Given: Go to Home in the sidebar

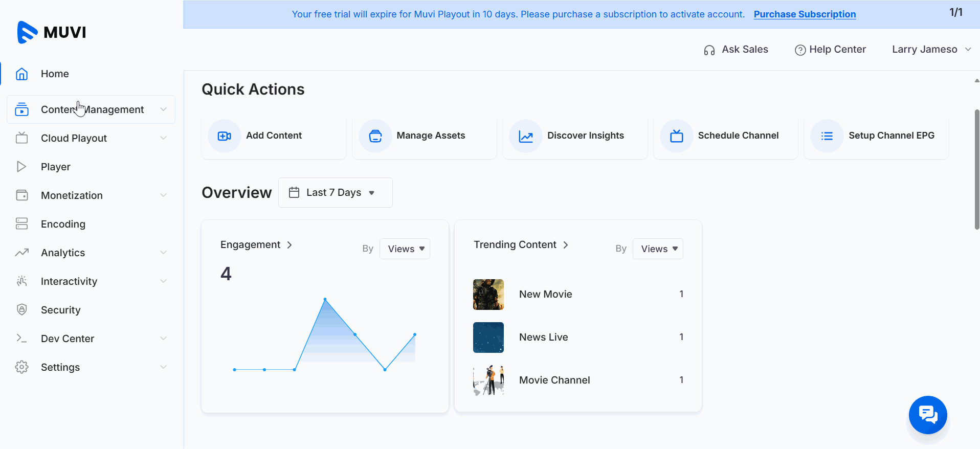Looking at the screenshot, I should tap(55, 74).
